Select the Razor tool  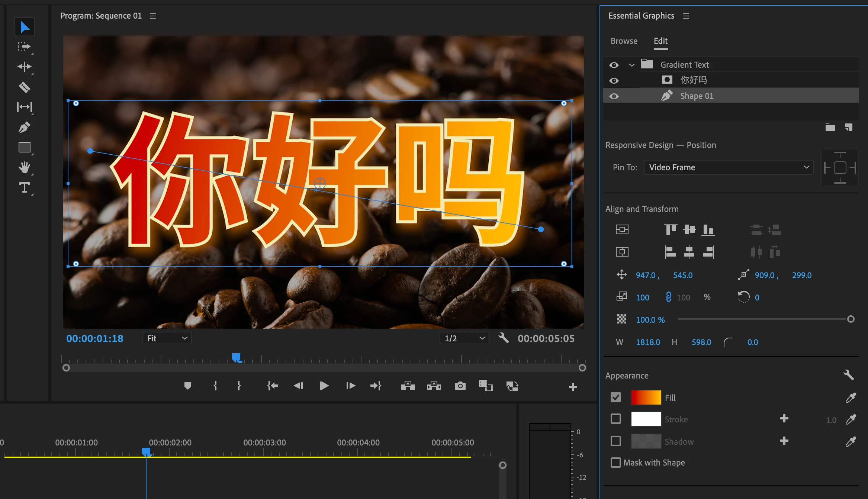[x=25, y=87]
